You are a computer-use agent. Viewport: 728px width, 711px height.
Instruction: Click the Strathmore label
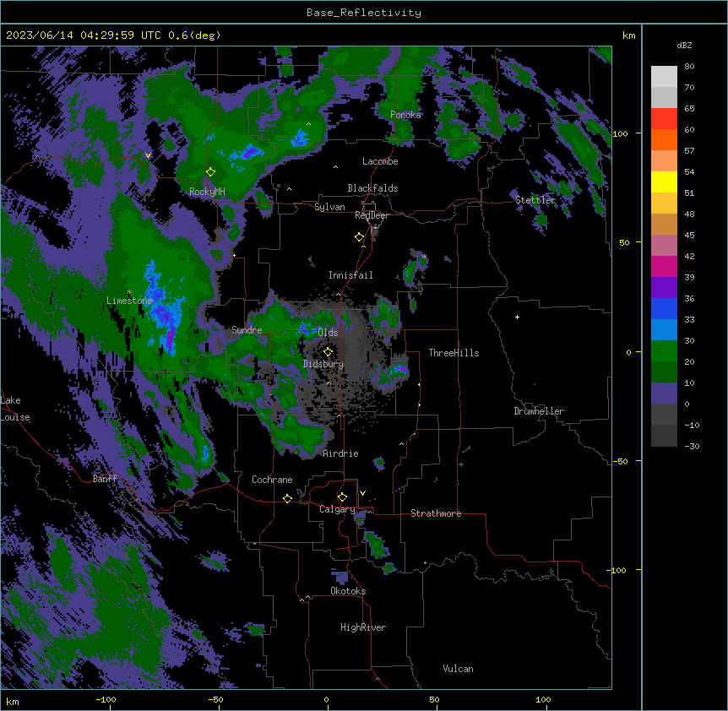click(x=436, y=513)
